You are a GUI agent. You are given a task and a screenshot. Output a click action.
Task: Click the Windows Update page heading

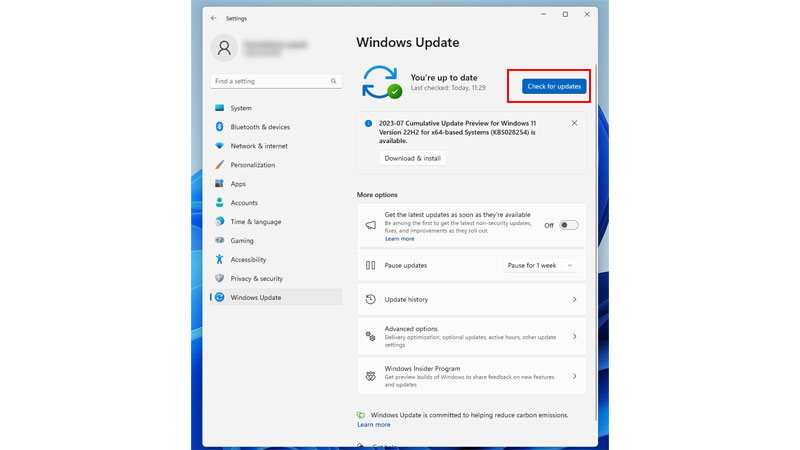point(408,42)
